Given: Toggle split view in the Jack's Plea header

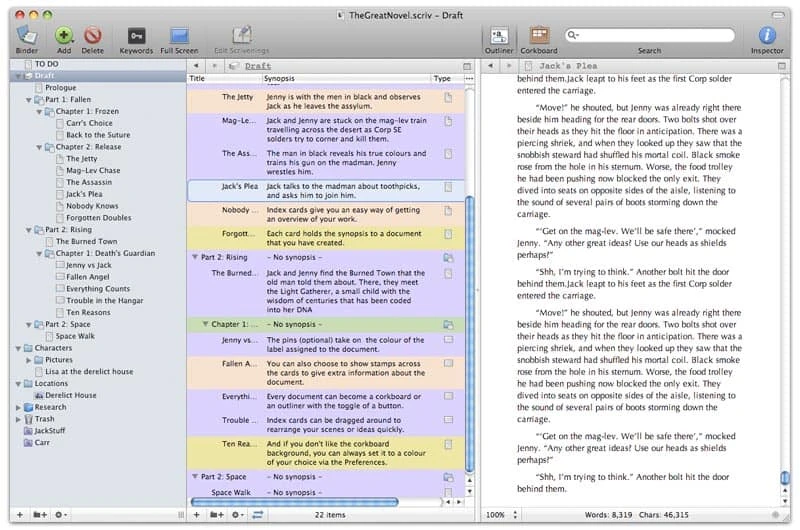Looking at the screenshot, I should click(782, 66).
